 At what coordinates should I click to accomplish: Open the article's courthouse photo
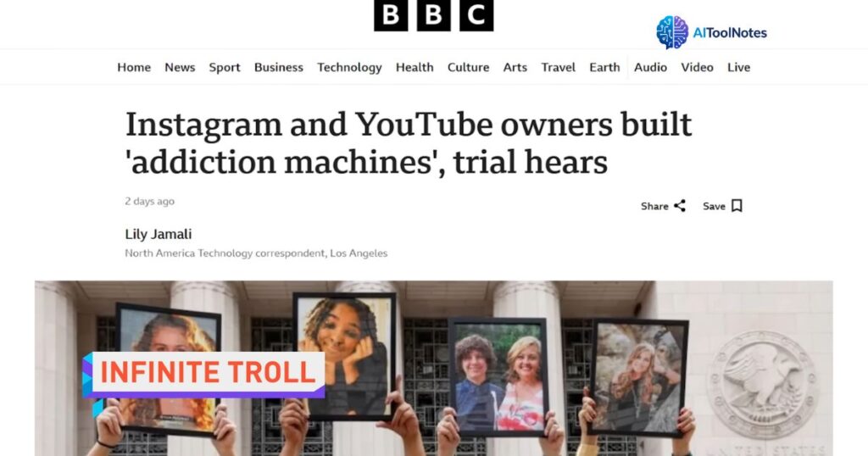click(433, 368)
